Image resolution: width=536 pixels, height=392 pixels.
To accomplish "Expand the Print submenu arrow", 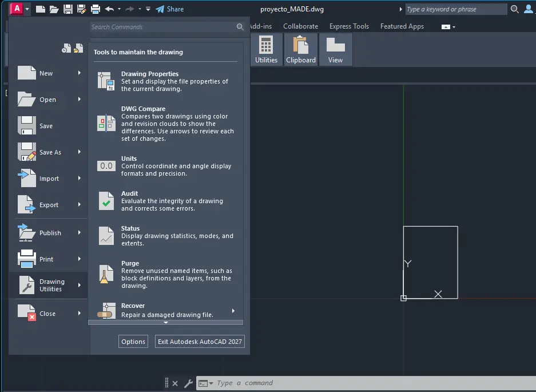I will [x=80, y=259].
